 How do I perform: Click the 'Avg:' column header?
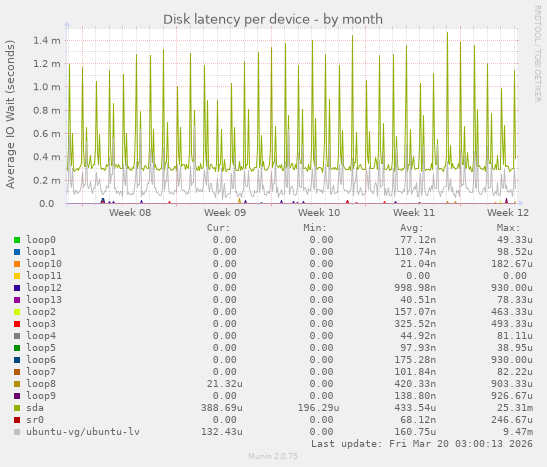[x=412, y=228]
